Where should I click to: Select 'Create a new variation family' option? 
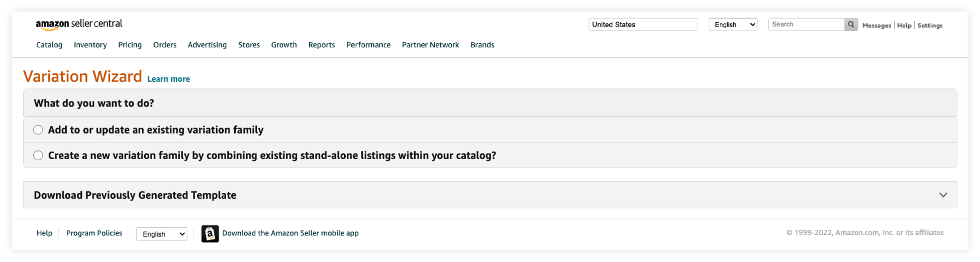[38, 156]
